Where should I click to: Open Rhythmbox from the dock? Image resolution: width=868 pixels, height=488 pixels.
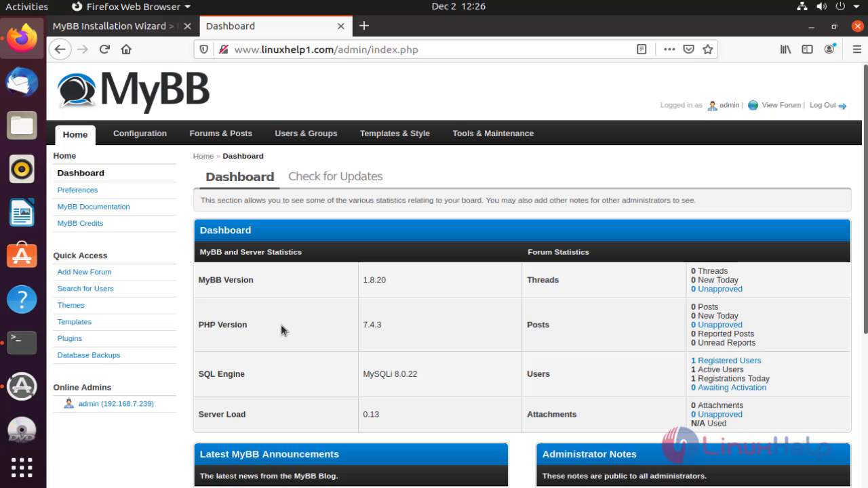[22, 169]
